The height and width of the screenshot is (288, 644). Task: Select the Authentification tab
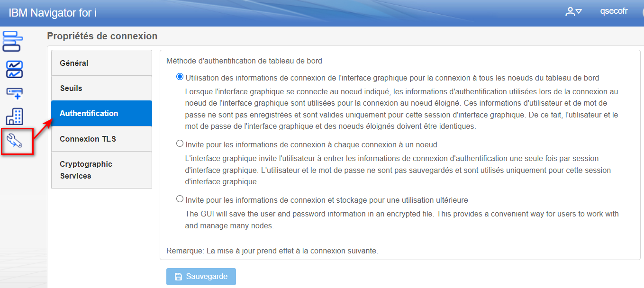101,113
